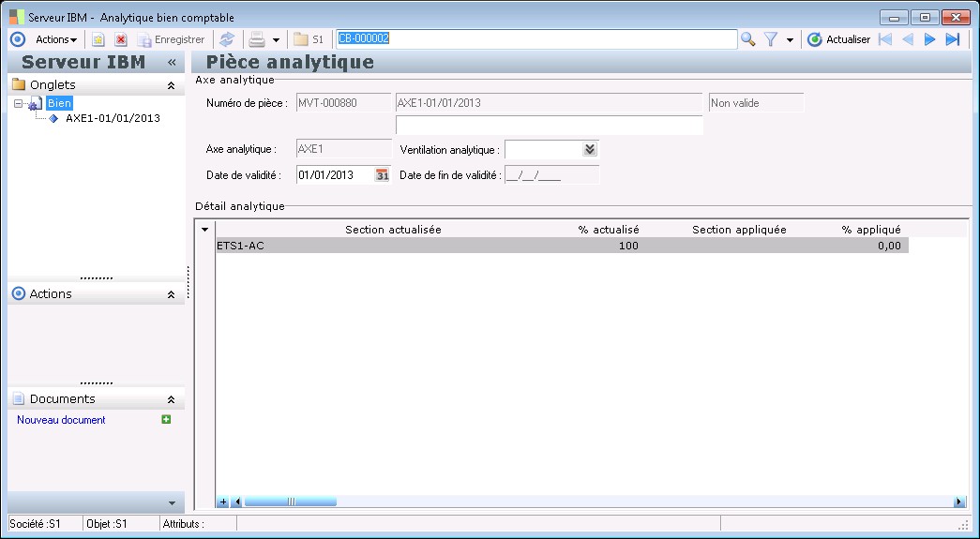Collapse the Documents panel
The height and width of the screenshot is (539, 980).
click(172, 399)
